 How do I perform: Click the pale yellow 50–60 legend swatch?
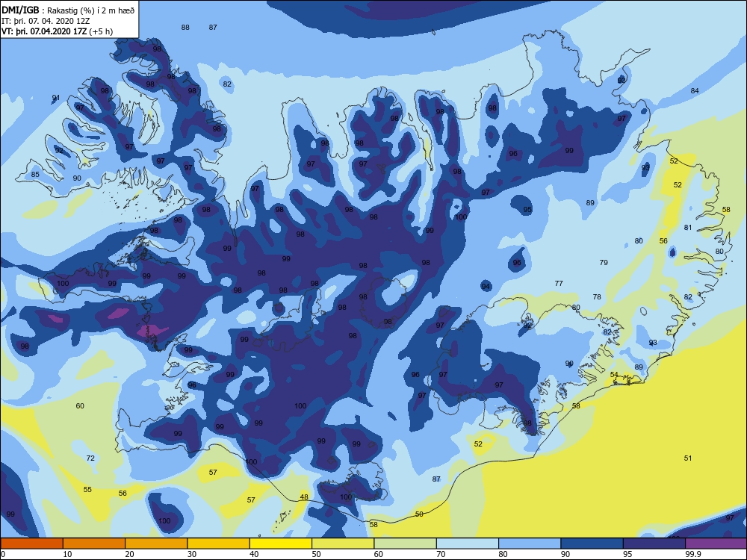[x=343, y=544]
